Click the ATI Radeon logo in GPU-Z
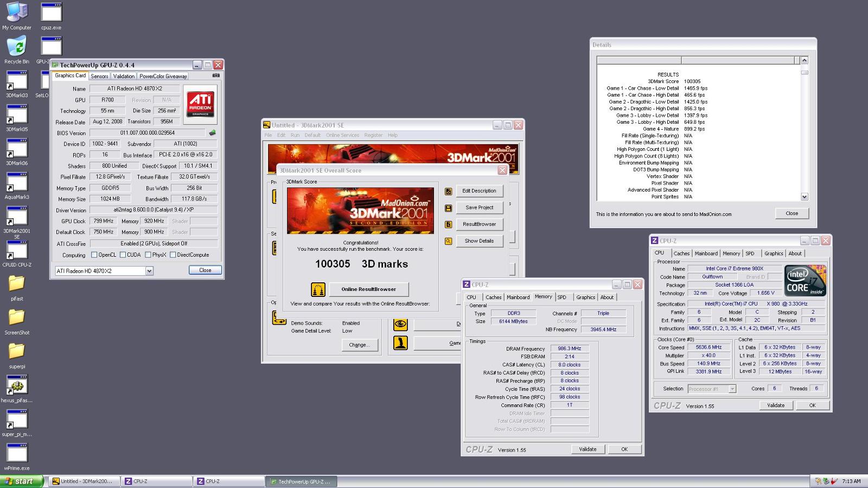 200,104
